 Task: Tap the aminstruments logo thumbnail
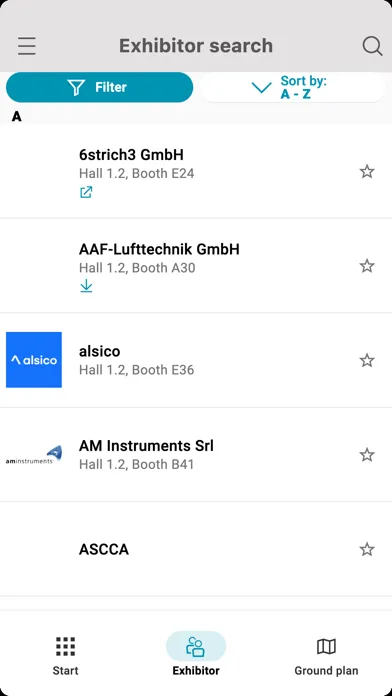[x=34, y=455]
